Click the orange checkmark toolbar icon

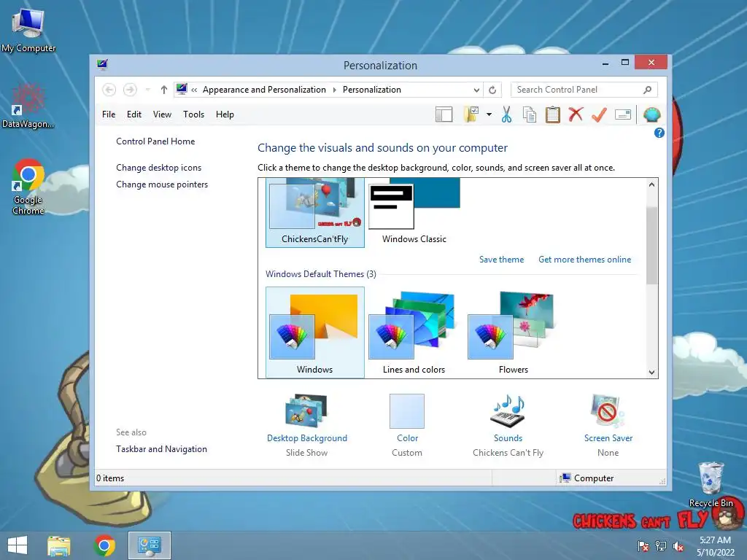click(599, 114)
